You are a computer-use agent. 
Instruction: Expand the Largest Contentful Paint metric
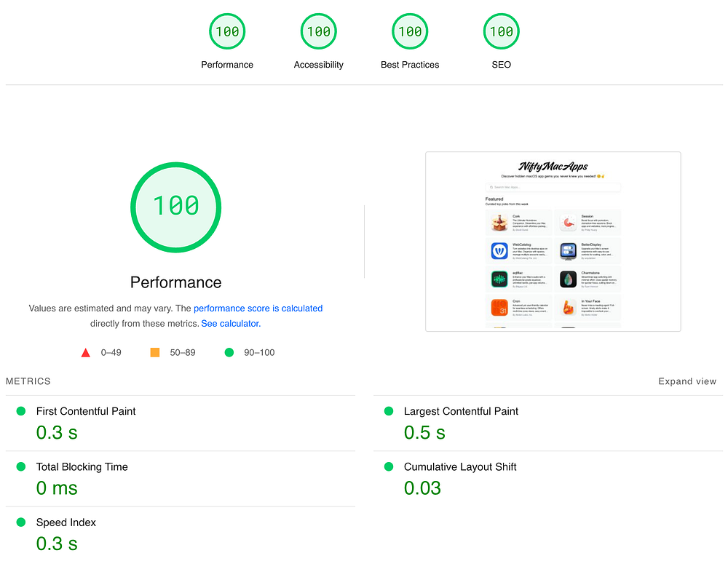548,423
